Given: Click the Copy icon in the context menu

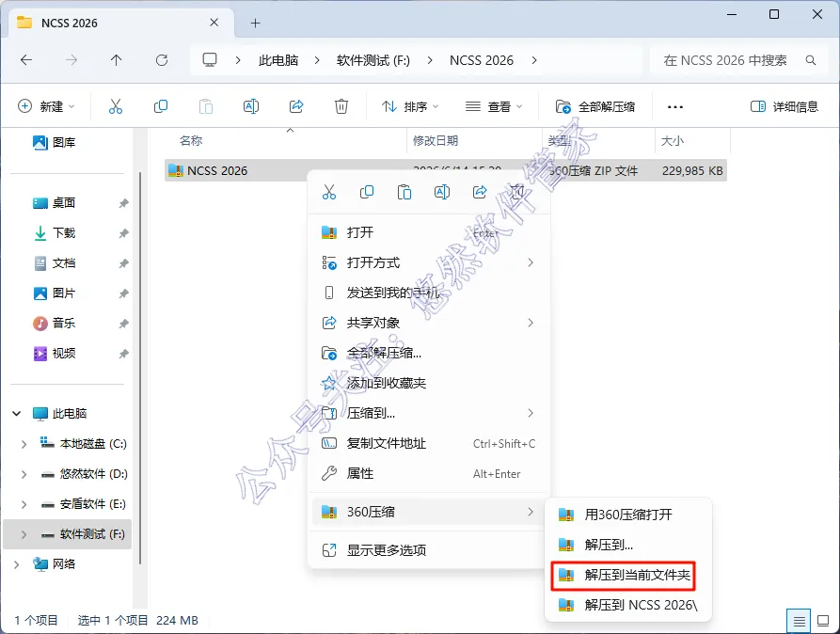Looking at the screenshot, I should (367, 192).
